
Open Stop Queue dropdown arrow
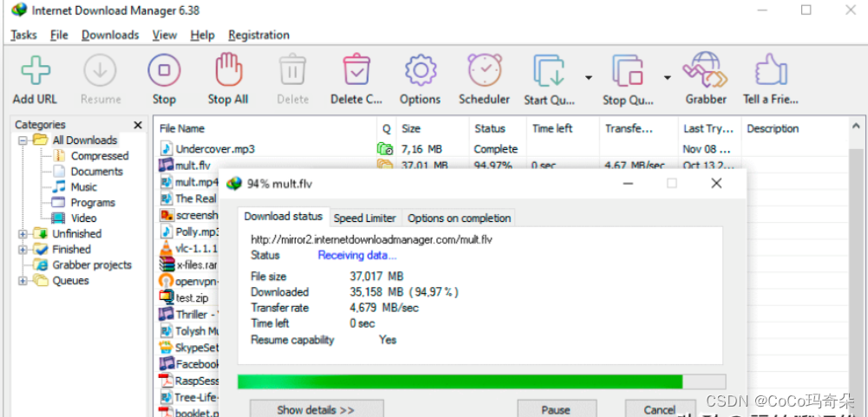coord(668,77)
